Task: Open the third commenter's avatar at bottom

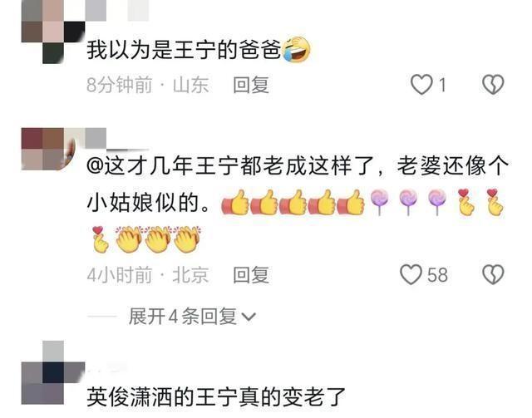Action: tap(53, 372)
